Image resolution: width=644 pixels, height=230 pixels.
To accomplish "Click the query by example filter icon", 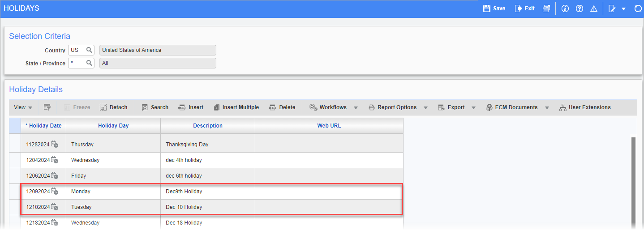I will click(x=47, y=107).
